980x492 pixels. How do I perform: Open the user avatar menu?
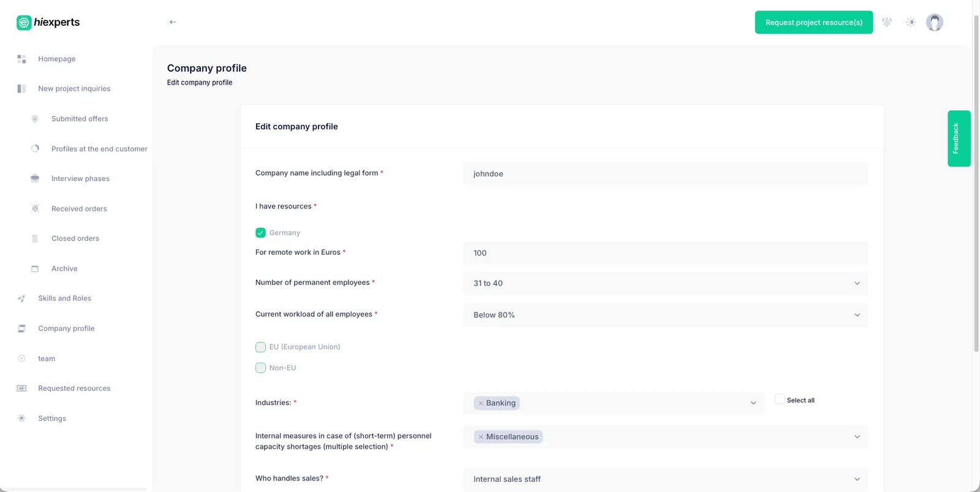pos(934,22)
